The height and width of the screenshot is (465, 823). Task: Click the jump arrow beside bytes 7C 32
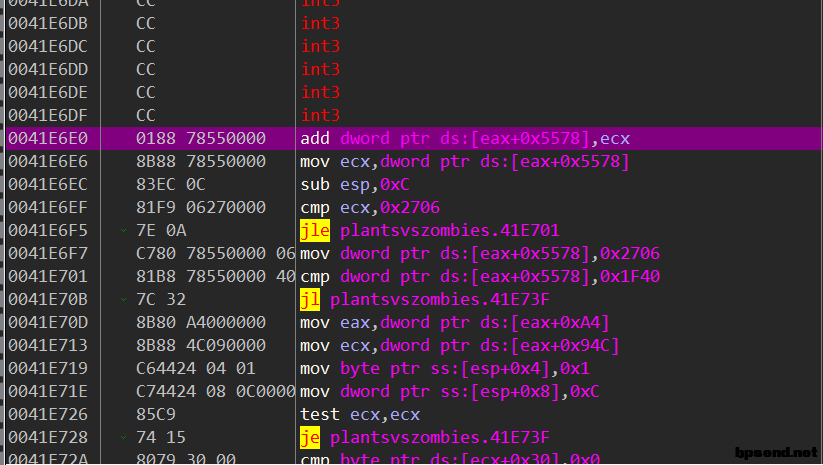coord(123,300)
